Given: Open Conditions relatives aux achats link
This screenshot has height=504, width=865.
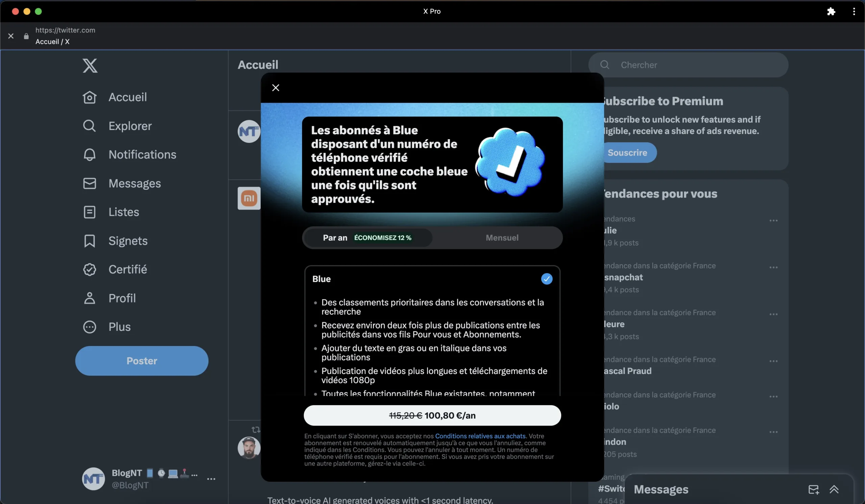Looking at the screenshot, I should tap(480, 436).
